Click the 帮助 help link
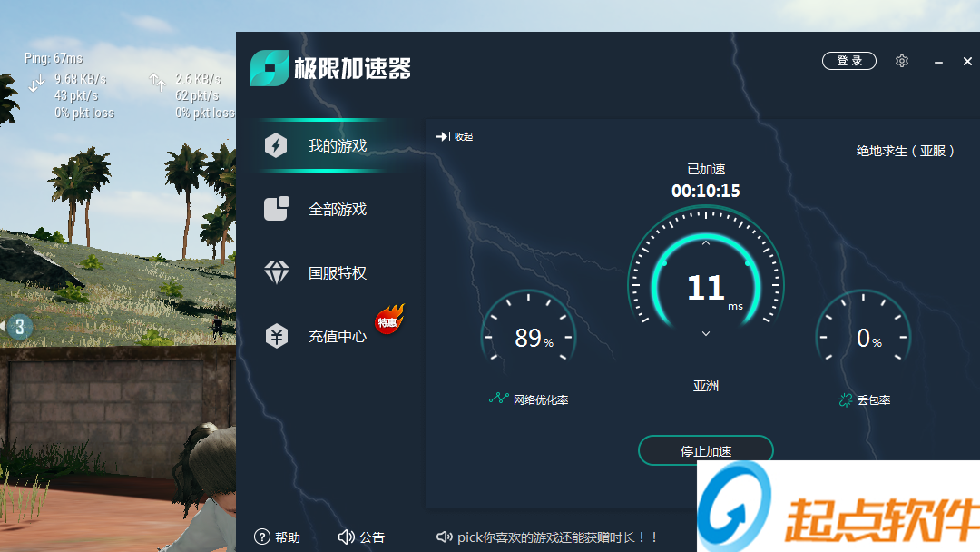Image resolution: width=980 pixels, height=552 pixels. 277,537
